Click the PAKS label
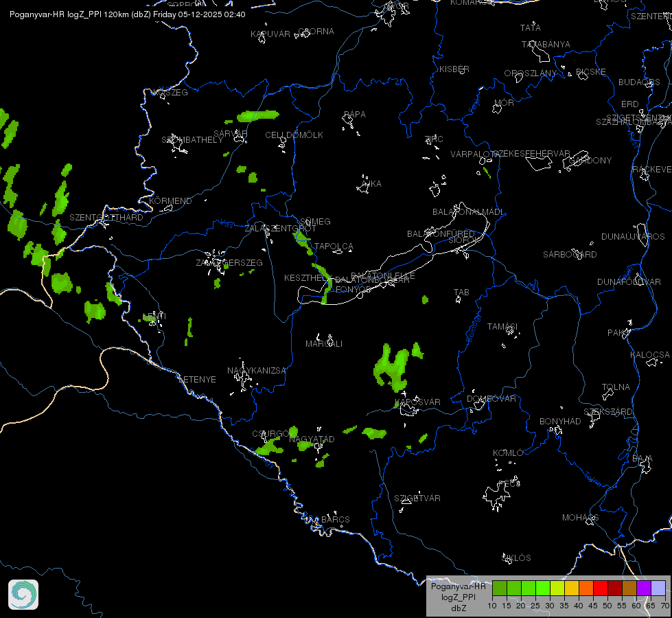The width and height of the screenshot is (672, 618). click(618, 333)
